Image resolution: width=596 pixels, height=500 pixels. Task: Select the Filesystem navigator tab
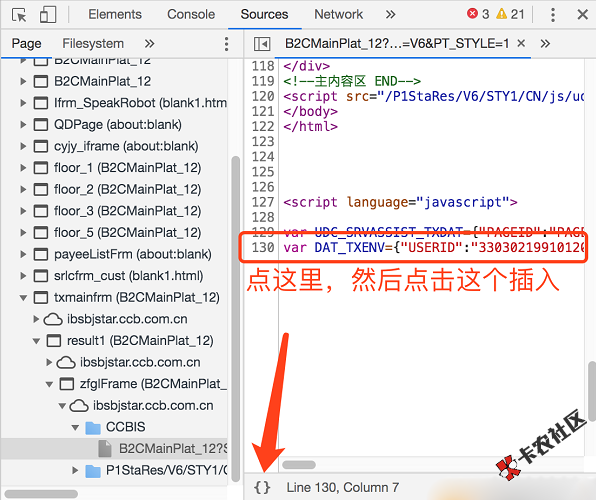[93, 43]
